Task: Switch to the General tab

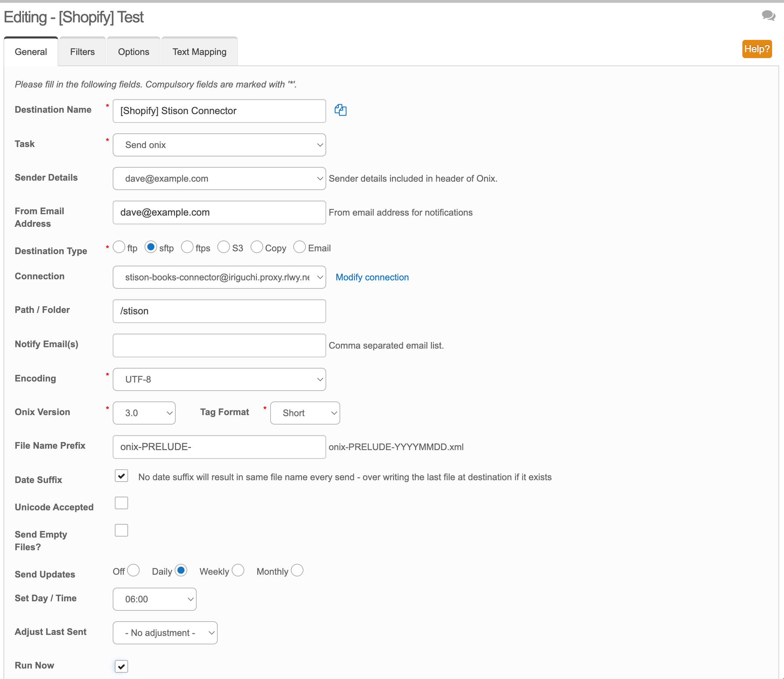Action: 31,52
